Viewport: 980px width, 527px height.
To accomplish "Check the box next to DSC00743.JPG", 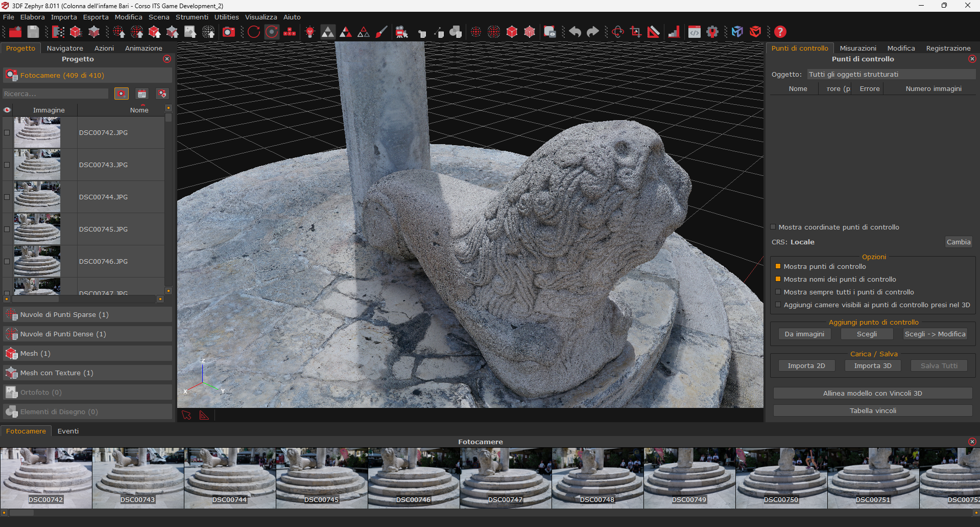I will (7, 165).
